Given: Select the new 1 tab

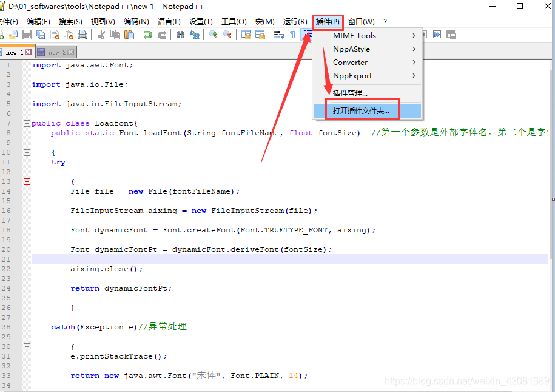Looking at the screenshot, I should click(x=15, y=52).
